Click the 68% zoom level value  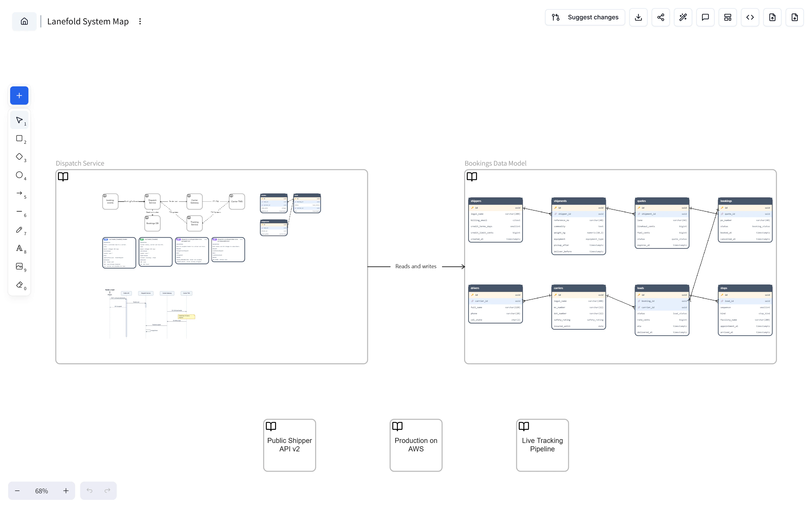click(x=42, y=491)
